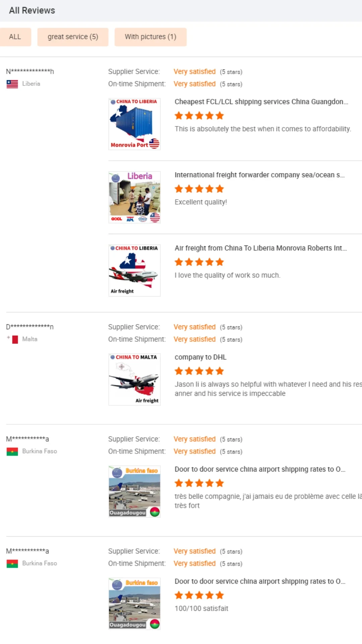Select the ALL reviews filter
362x644 pixels.
point(15,37)
